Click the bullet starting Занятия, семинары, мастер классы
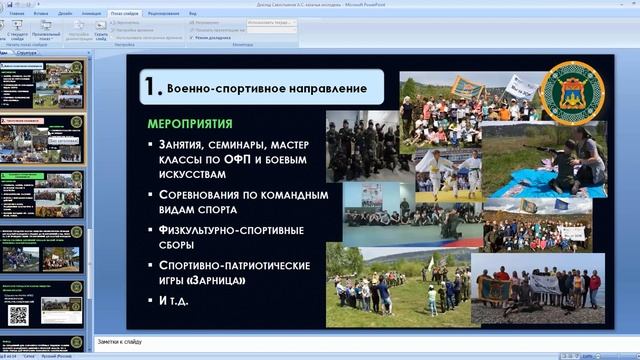The width and height of the screenshot is (640, 360). click(x=233, y=160)
